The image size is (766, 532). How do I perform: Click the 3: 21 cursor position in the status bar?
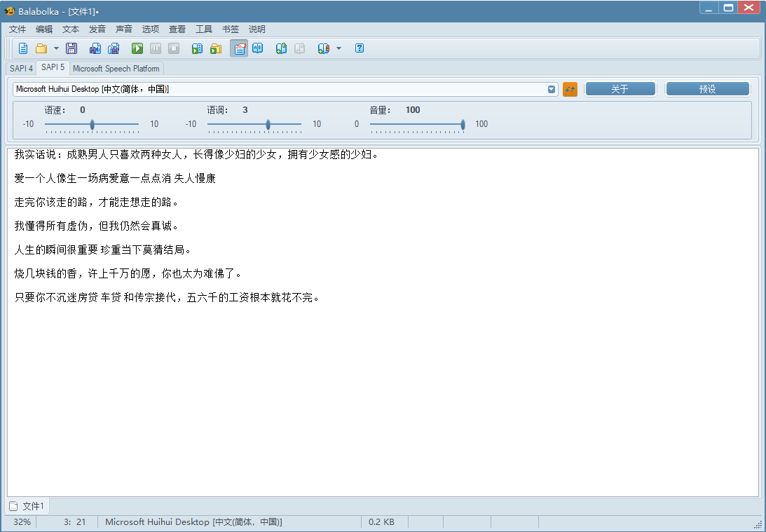click(74, 521)
